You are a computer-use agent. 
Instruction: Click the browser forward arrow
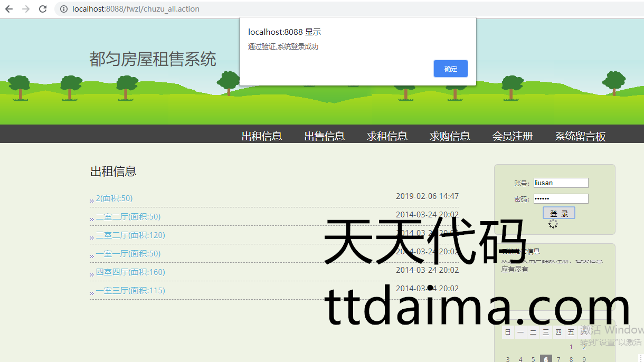(26, 9)
